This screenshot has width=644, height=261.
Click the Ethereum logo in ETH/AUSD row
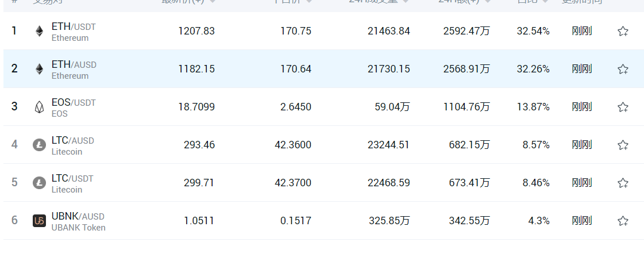pyautogui.click(x=39, y=69)
